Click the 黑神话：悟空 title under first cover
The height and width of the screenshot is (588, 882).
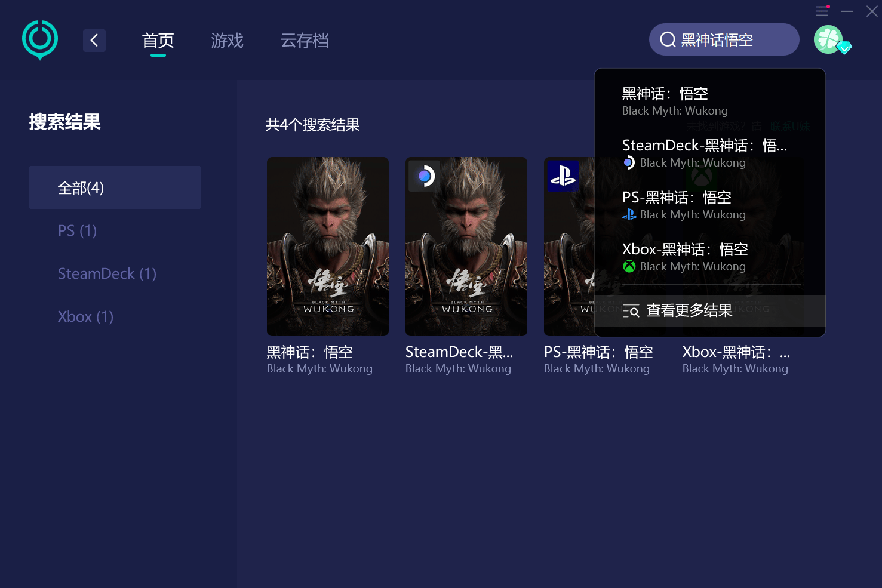[x=310, y=352]
